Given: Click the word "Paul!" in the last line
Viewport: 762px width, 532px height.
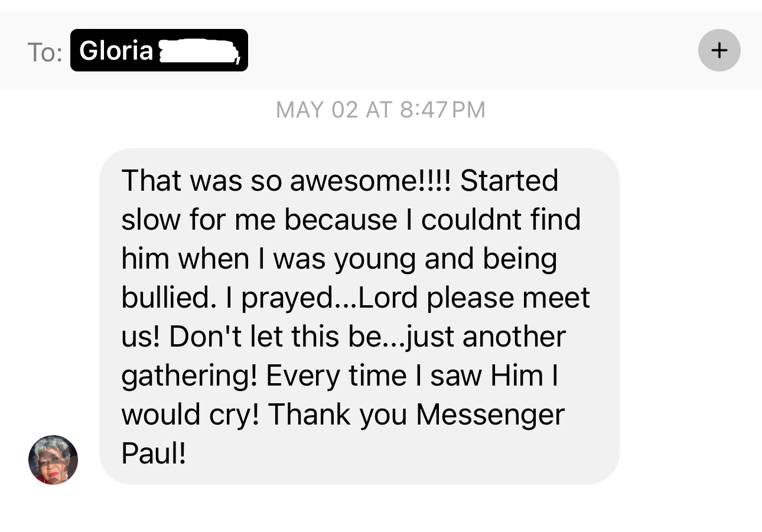Looking at the screenshot, I should (x=154, y=453).
